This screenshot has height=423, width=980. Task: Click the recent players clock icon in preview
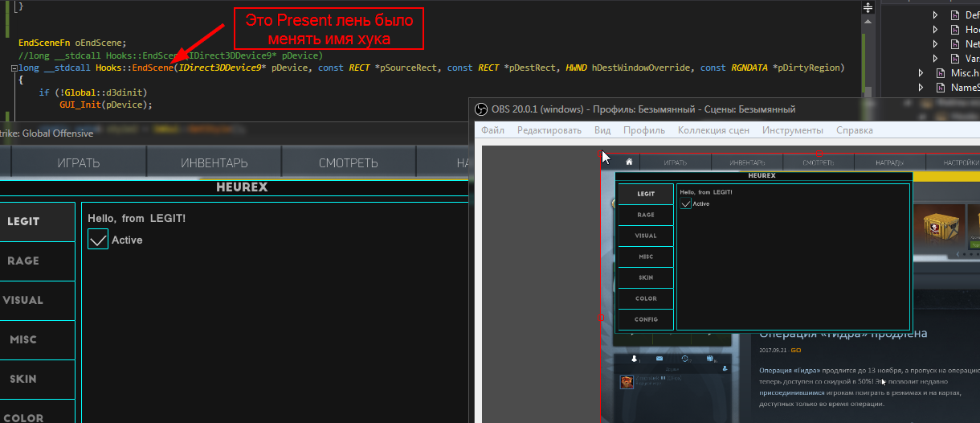[685, 359]
